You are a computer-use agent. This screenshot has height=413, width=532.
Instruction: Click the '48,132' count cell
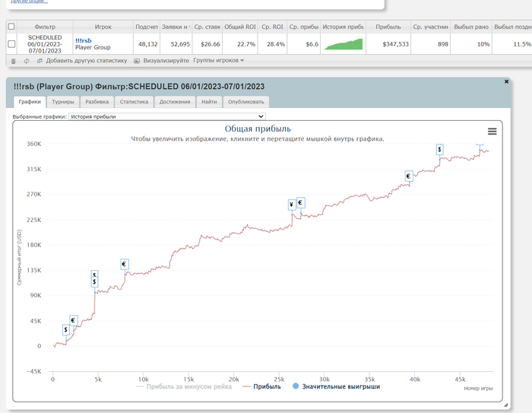[x=147, y=44]
